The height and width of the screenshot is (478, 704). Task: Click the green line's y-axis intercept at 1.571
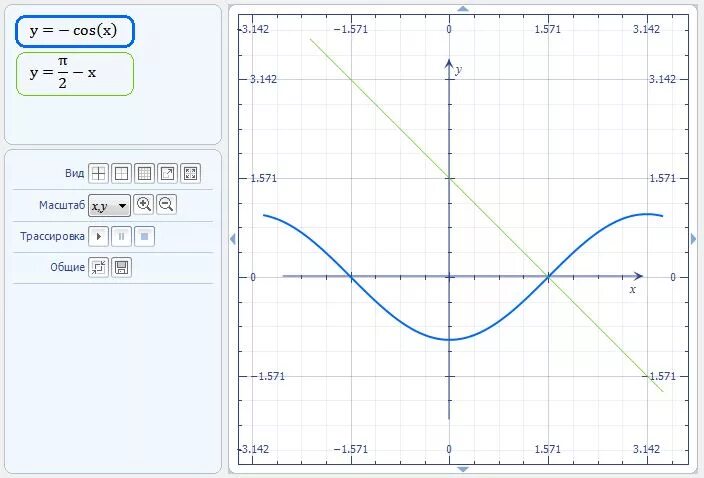449,178
